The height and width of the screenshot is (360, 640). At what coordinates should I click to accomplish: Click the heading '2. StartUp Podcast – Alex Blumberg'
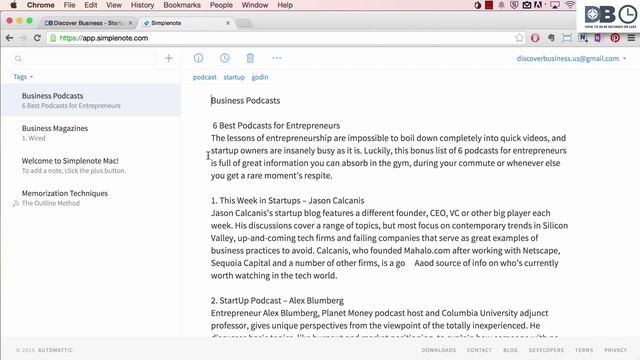point(277,300)
